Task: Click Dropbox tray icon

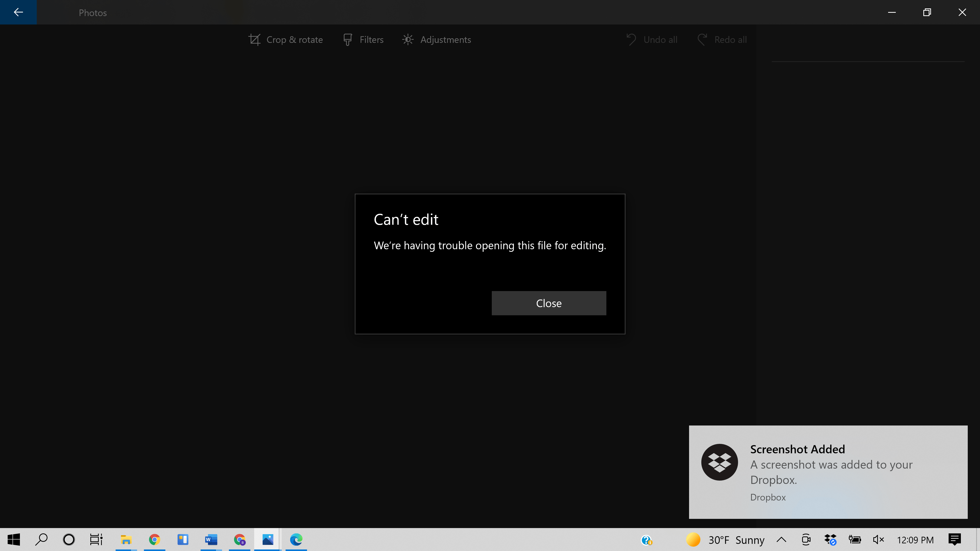Action: click(x=830, y=540)
